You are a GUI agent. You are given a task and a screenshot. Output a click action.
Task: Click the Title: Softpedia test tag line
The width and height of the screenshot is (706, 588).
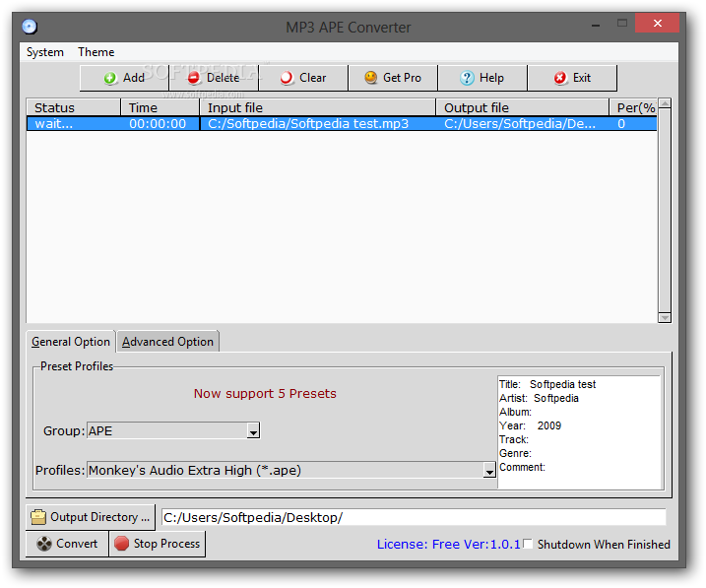click(x=547, y=384)
